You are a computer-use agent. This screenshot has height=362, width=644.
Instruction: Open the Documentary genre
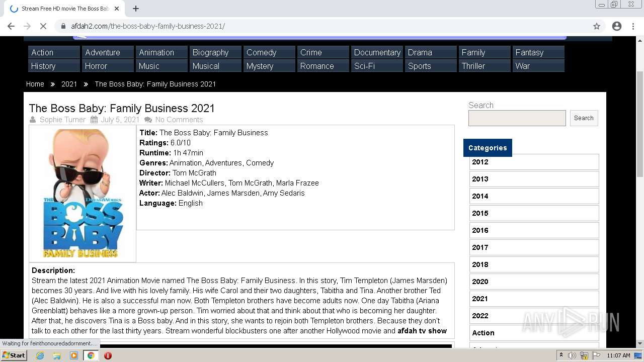(x=377, y=52)
